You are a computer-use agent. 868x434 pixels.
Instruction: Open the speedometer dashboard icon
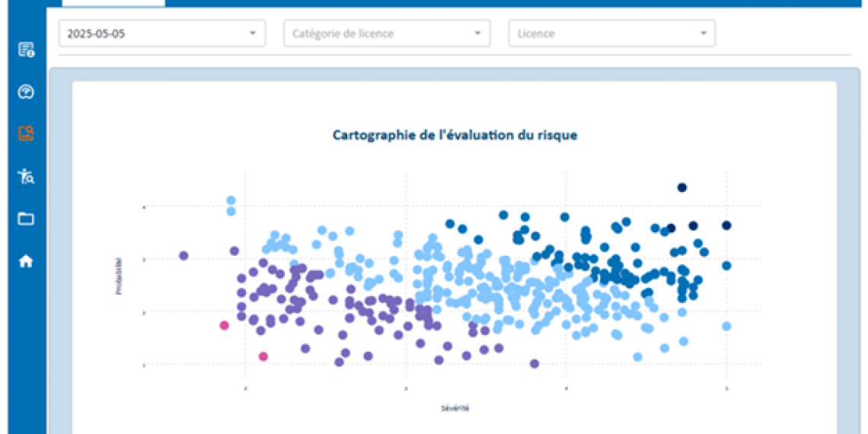[x=26, y=93]
